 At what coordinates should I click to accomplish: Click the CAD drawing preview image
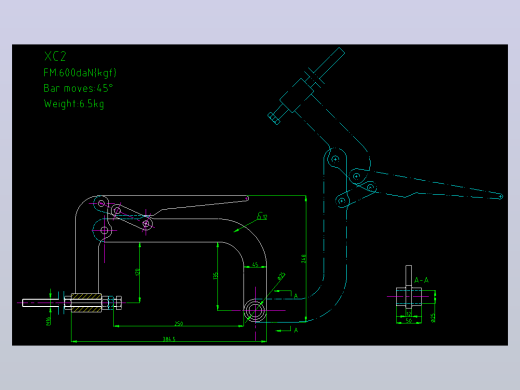260,195
